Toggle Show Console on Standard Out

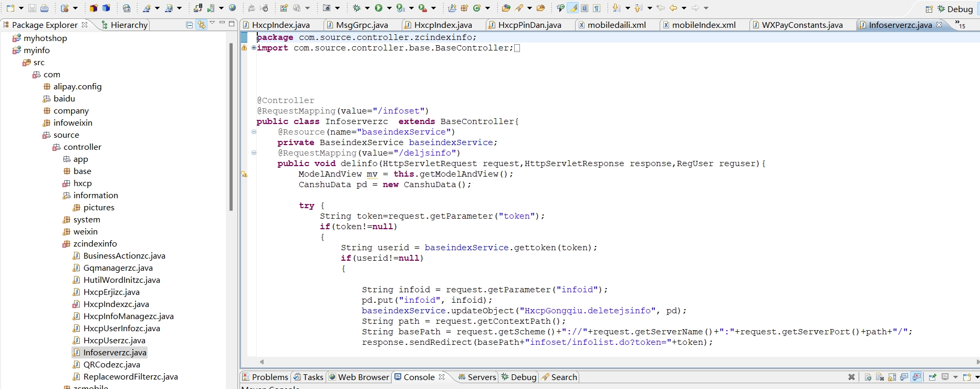(904, 377)
